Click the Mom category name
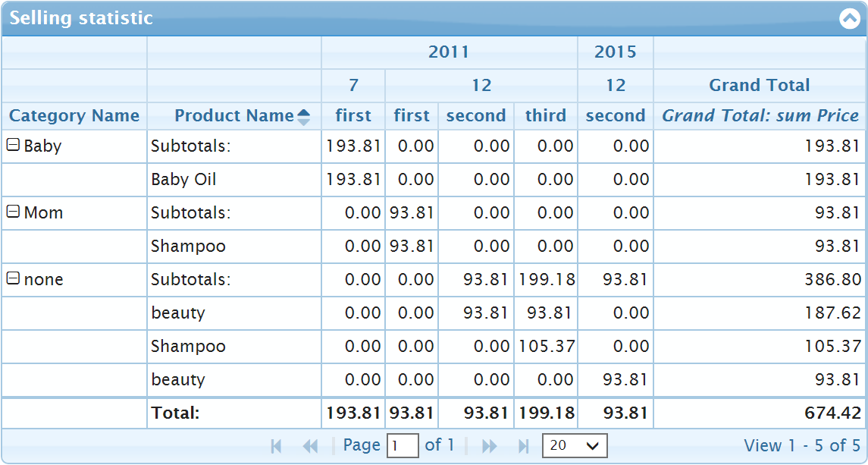 pyautogui.click(x=43, y=213)
